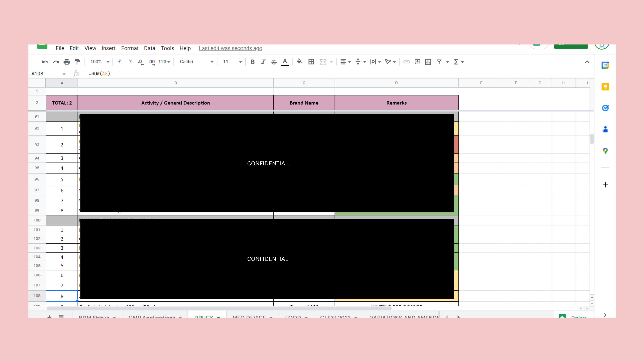Click 'Last edit was seconds ago' link
Screen dimensions: 644x362
point(230,48)
